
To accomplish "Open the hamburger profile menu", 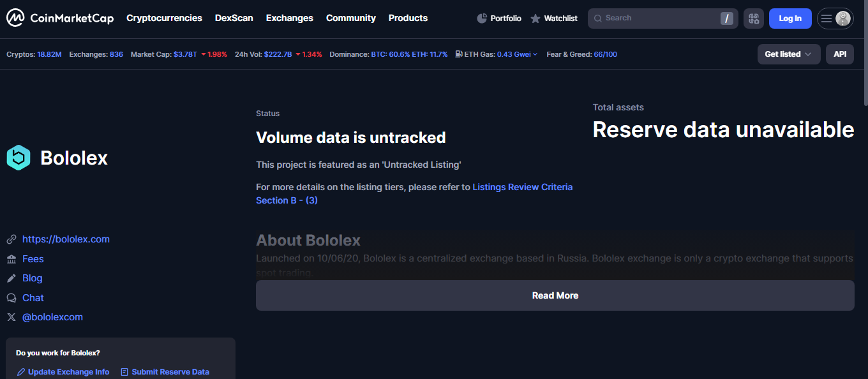I will click(827, 19).
